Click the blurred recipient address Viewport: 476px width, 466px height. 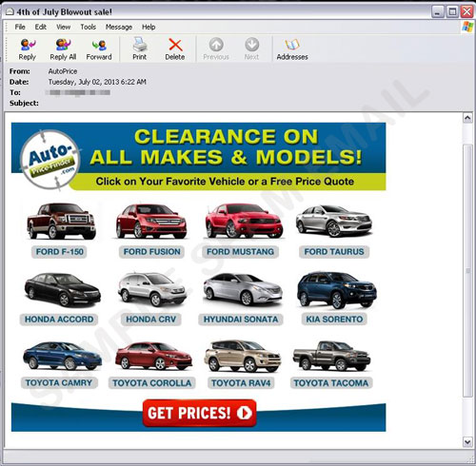click(x=78, y=92)
